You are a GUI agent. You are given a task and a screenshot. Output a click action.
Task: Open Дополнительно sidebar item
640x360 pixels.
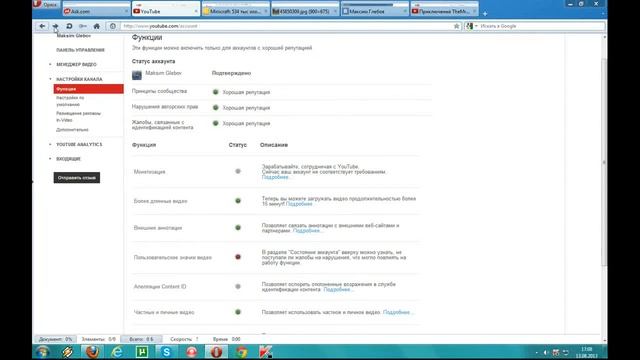click(72, 130)
